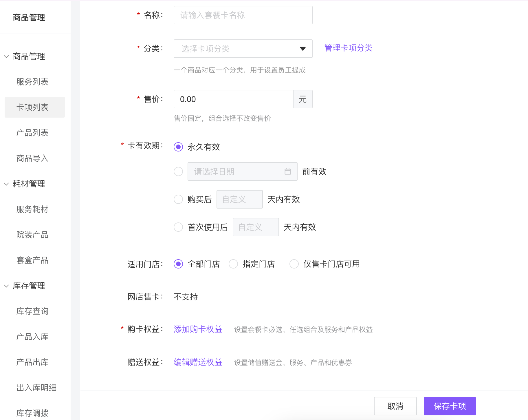
Task: Click the 管理卡项分类 link
Action: 348,48
